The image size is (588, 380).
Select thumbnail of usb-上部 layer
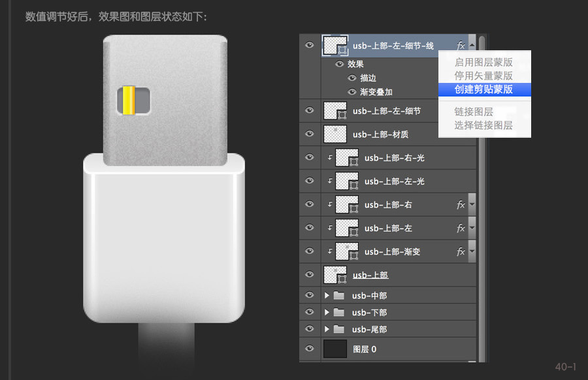click(335, 275)
